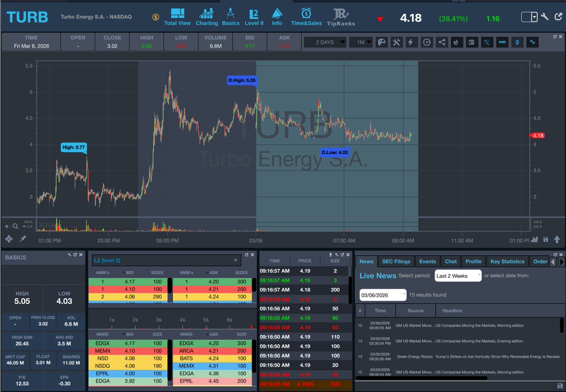Toggle the IND indicators button

point(502,42)
